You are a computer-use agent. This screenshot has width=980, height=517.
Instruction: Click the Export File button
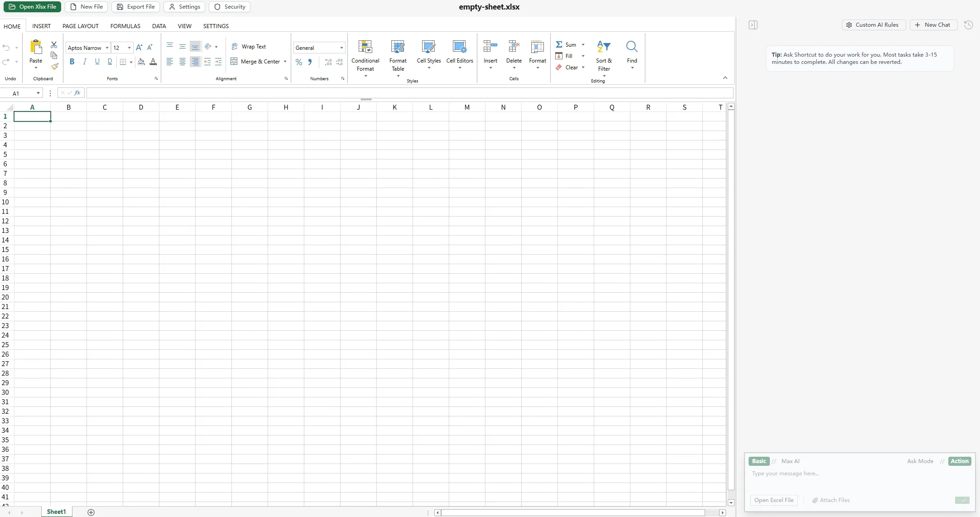pyautogui.click(x=135, y=7)
